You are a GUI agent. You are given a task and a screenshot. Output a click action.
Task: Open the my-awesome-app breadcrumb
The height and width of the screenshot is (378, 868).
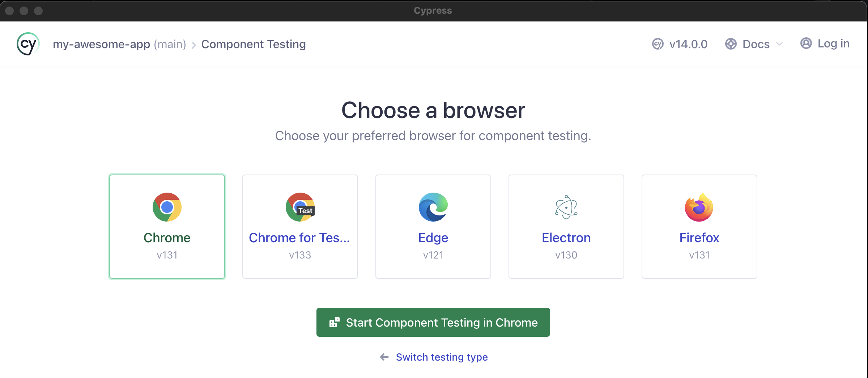point(102,44)
